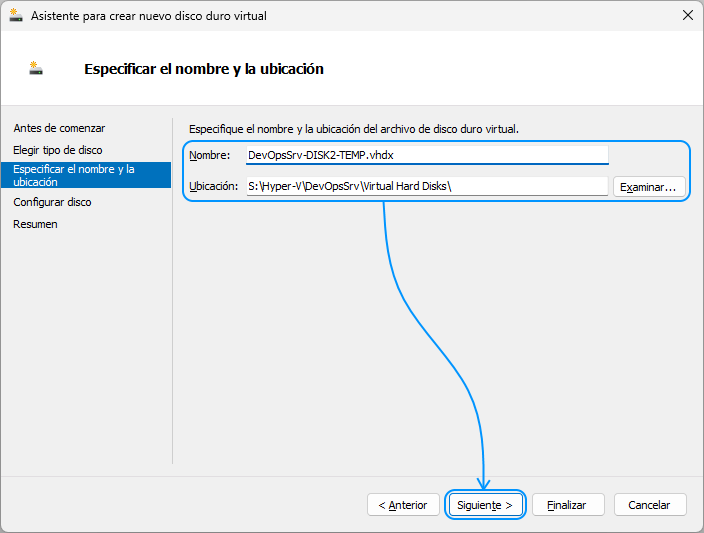This screenshot has width=704, height=533.
Task: Click the instruction text about archivo de disco duro virtual
Action: coord(354,129)
